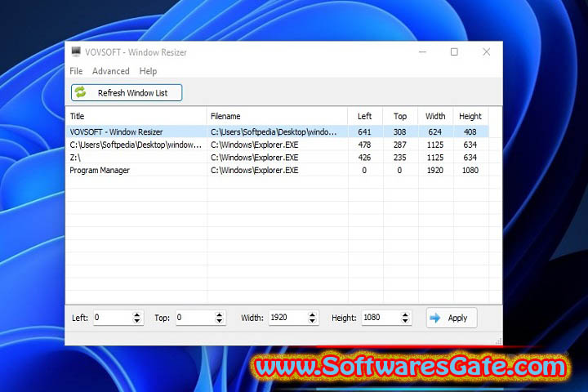Click Top value 308 in first row
588x392 pixels.
coord(399,132)
